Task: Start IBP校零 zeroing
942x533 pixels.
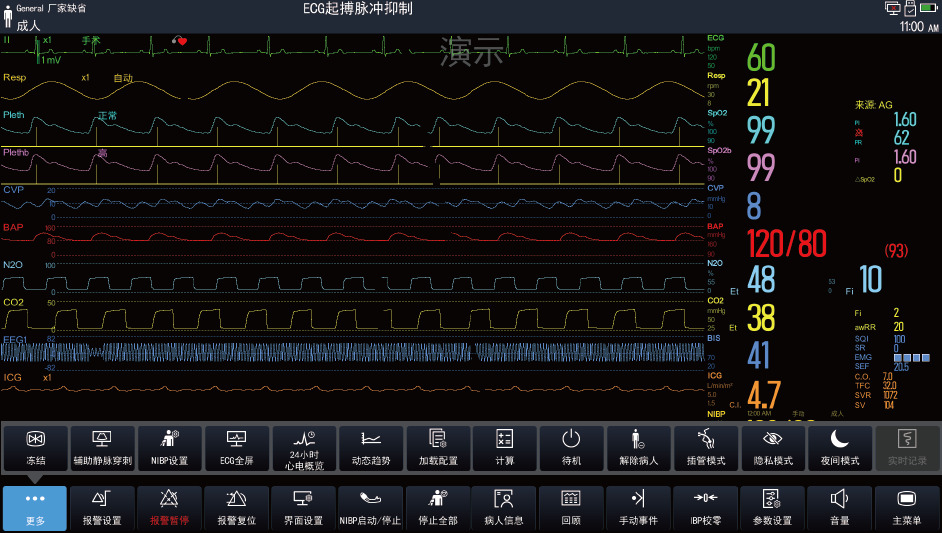Action: point(705,508)
